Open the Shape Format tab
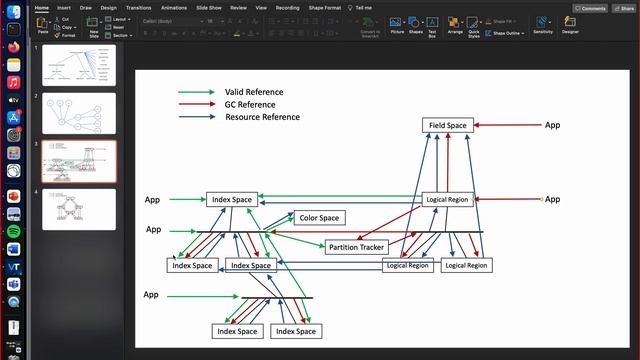The height and width of the screenshot is (360, 640). coord(324,8)
